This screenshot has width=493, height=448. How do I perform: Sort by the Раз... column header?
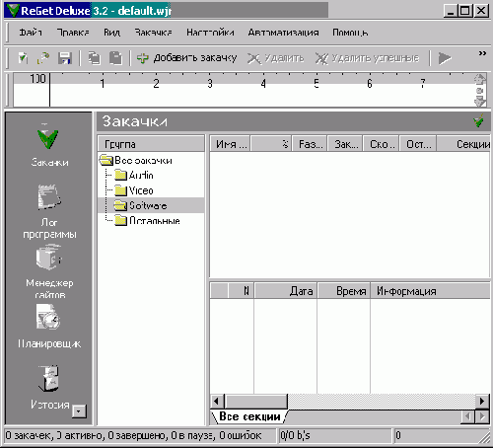[310, 144]
